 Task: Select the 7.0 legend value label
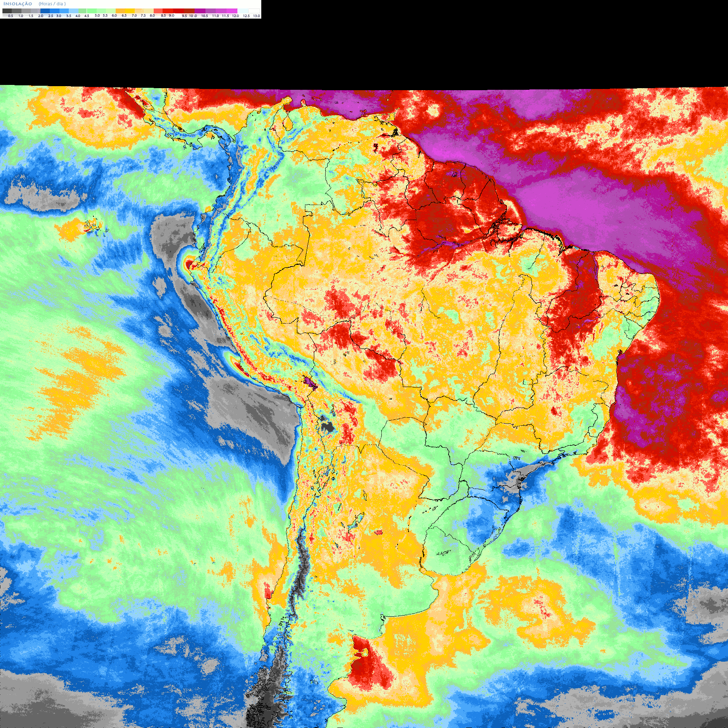tap(134, 15)
